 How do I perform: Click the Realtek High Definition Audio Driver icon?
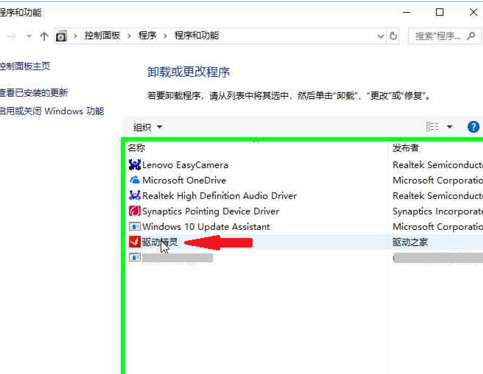[x=135, y=195]
